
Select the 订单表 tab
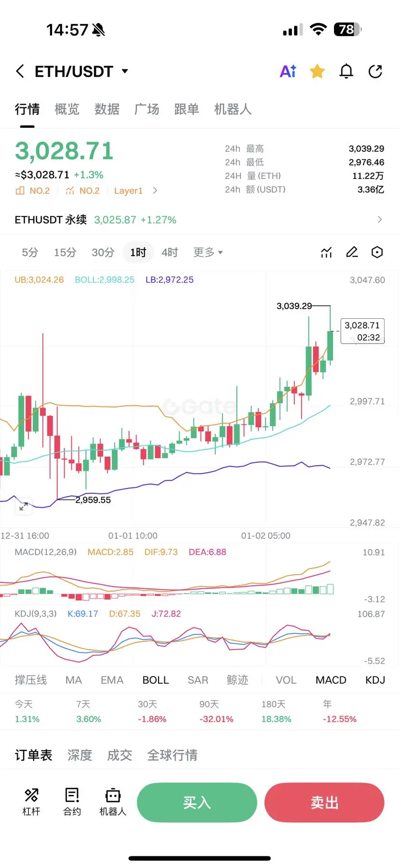click(33, 755)
